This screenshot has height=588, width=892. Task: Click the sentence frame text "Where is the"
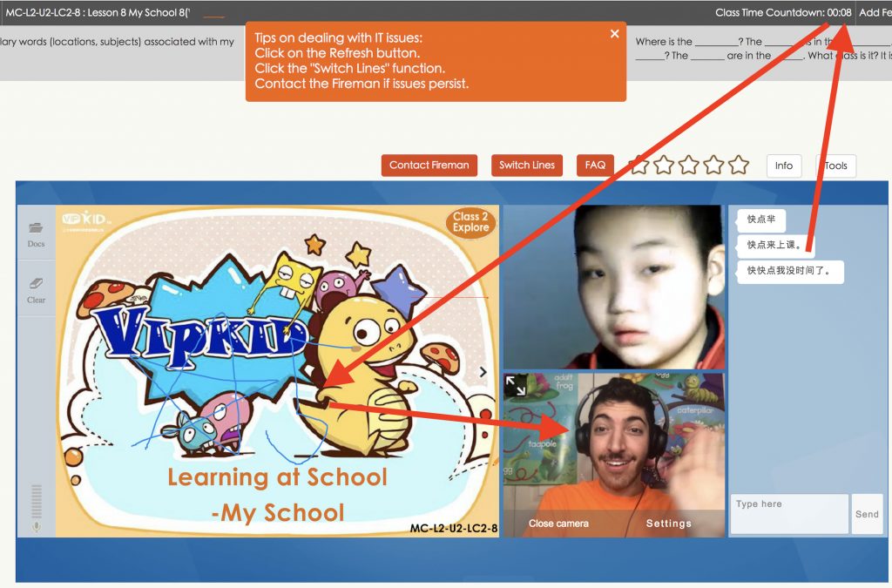click(664, 42)
